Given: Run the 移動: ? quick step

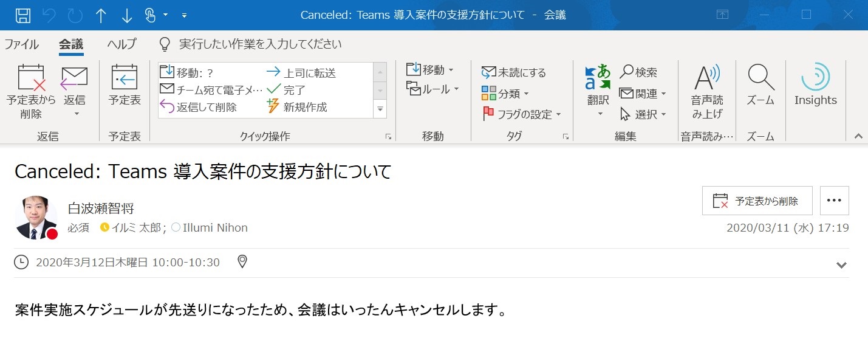Looking at the screenshot, I should click(x=186, y=73).
